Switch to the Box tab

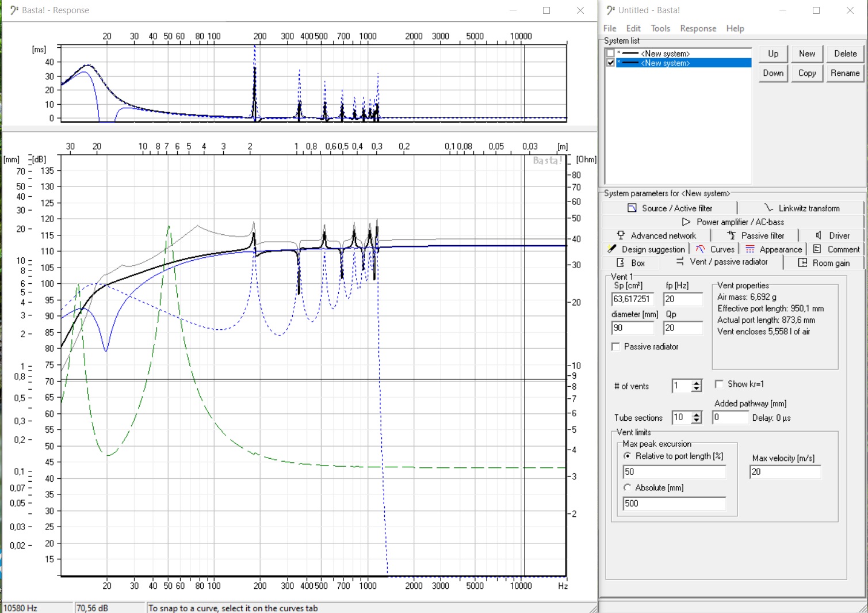pyautogui.click(x=631, y=263)
